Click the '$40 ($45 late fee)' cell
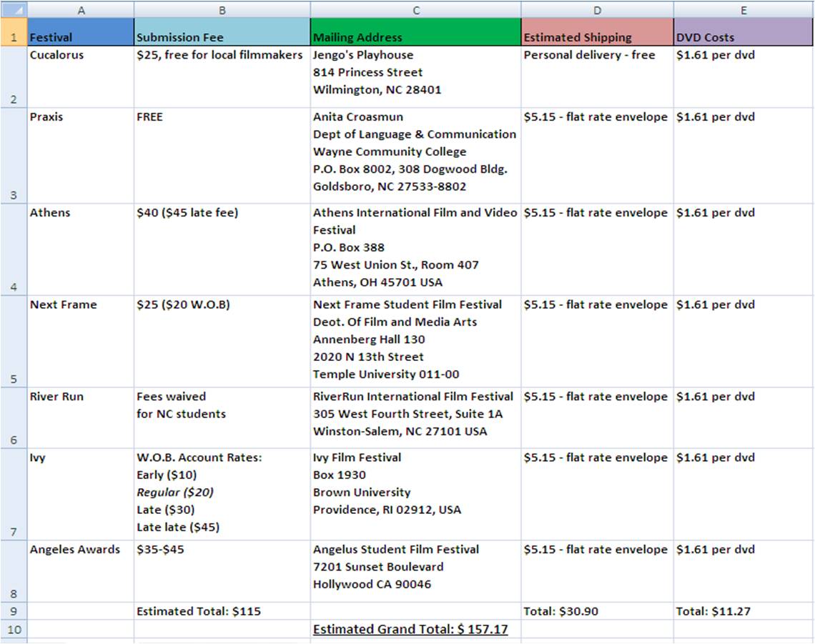Image resolution: width=815 pixels, height=644 pixels. point(222,249)
